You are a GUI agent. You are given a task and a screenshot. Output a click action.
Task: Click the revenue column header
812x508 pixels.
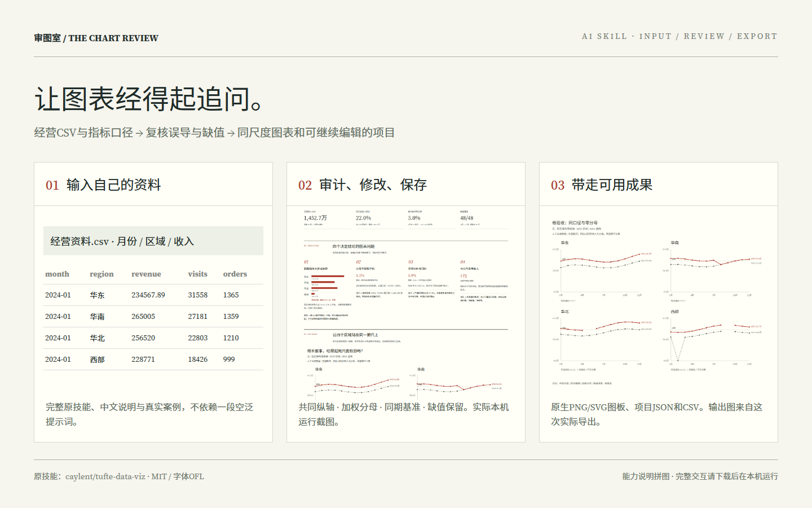click(x=146, y=274)
